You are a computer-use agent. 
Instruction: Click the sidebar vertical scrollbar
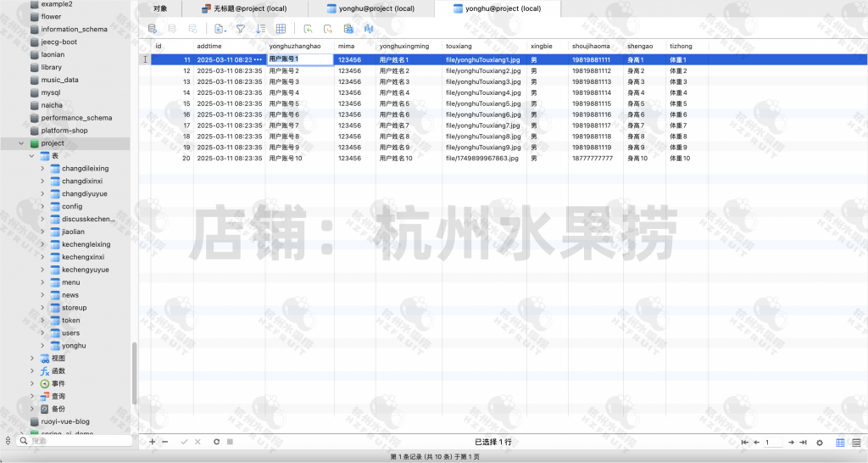coord(133,374)
